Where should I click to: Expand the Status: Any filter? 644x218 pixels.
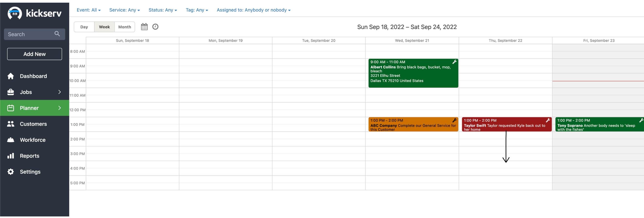(162, 10)
